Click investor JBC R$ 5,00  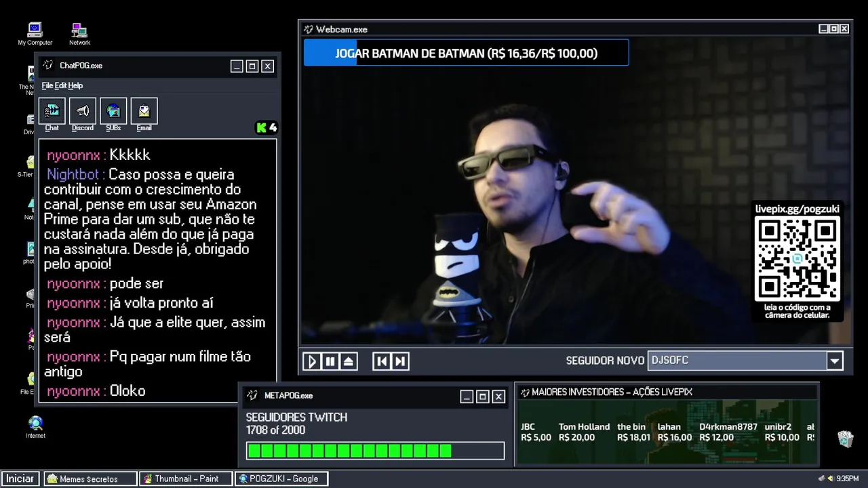(x=536, y=432)
